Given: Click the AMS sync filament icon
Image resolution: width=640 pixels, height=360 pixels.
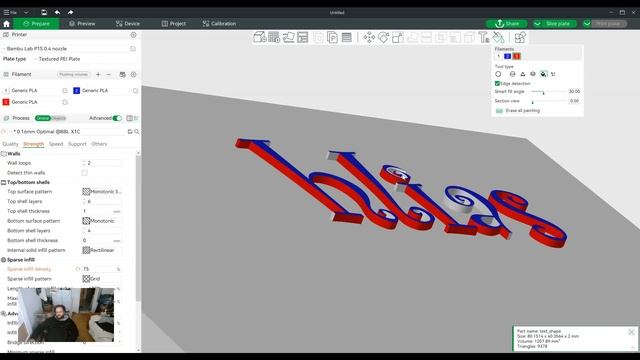Looking at the screenshot, I should point(122,74).
